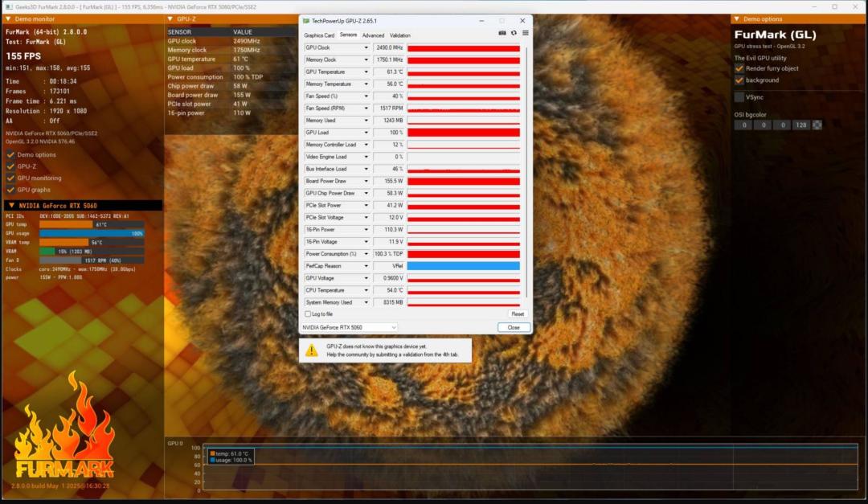Open the GPU-Z hamburger menu
This screenshot has width=868, height=504.
[x=526, y=33]
